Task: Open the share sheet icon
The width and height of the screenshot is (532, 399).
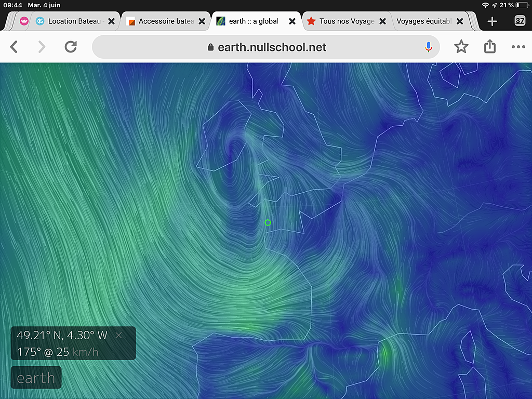Action: [x=489, y=46]
